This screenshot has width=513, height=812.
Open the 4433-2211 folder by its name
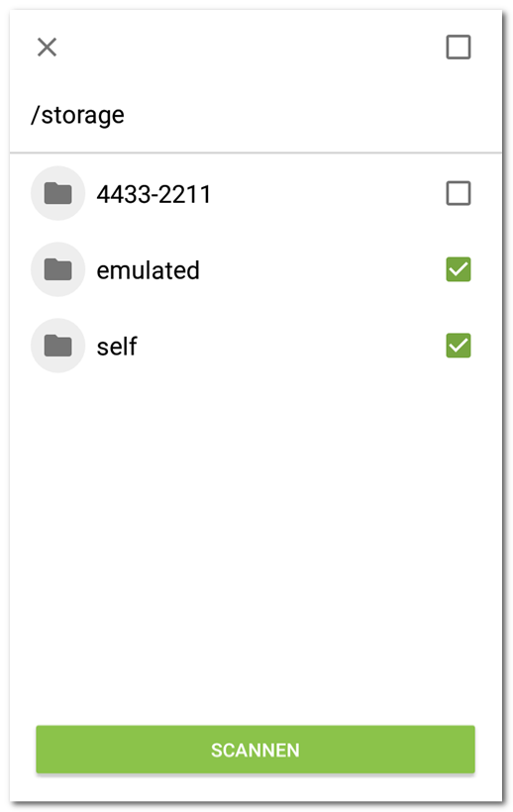point(154,195)
